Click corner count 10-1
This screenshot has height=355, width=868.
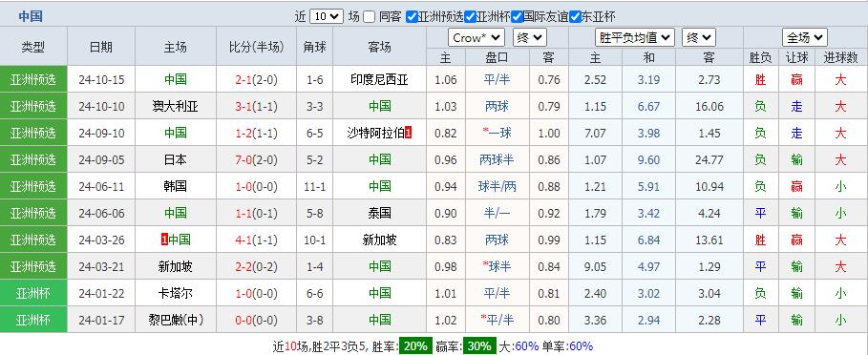314,240
